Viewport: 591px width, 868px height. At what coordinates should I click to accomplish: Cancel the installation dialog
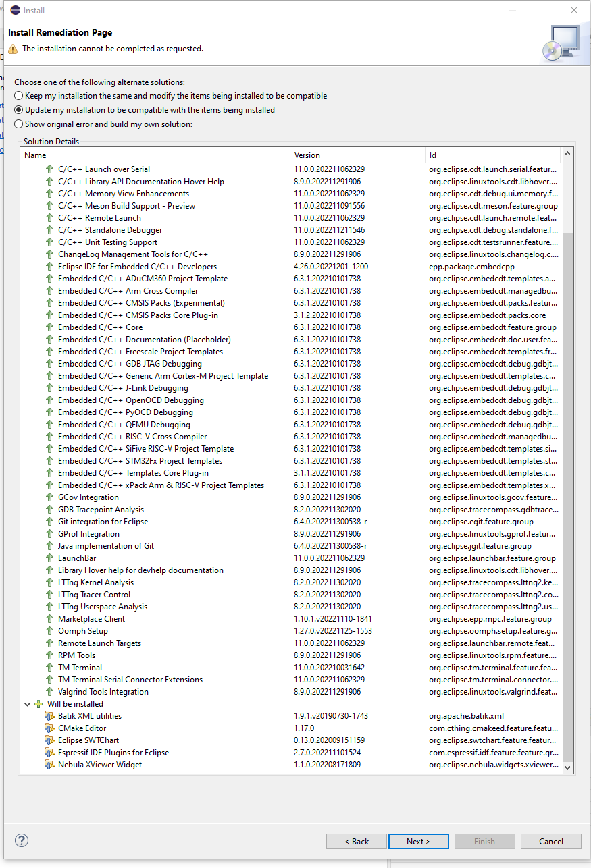(550, 841)
